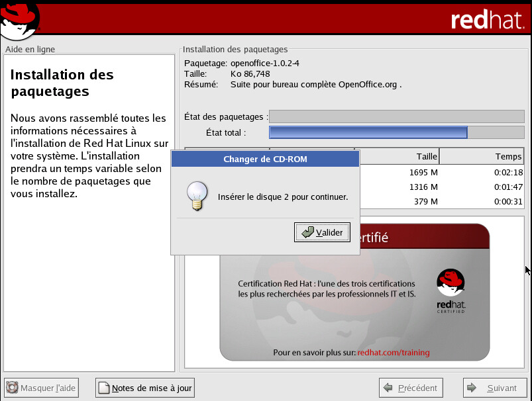Click the Red Hat Certified logo in the banner
This screenshot has height=401, width=532.
(x=450, y=290)
